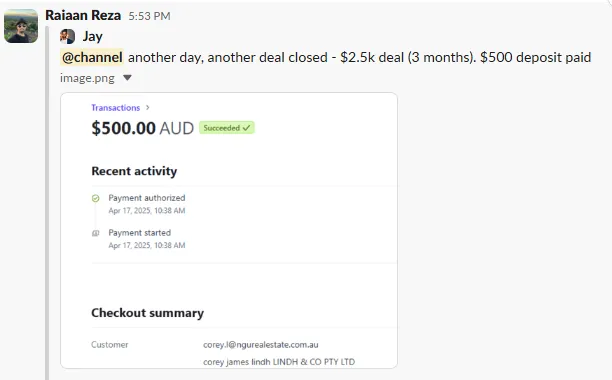Click the Payment authorized entry text

[x=147, y=198]
